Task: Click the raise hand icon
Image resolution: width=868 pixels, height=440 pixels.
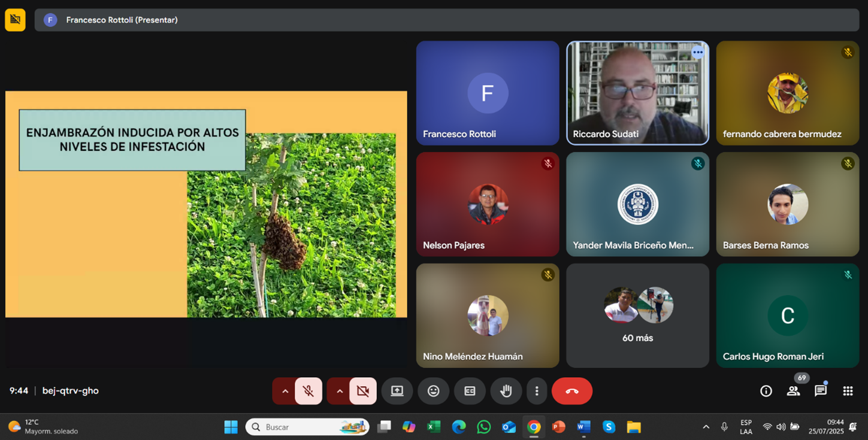Action: [x=506, y=391]
